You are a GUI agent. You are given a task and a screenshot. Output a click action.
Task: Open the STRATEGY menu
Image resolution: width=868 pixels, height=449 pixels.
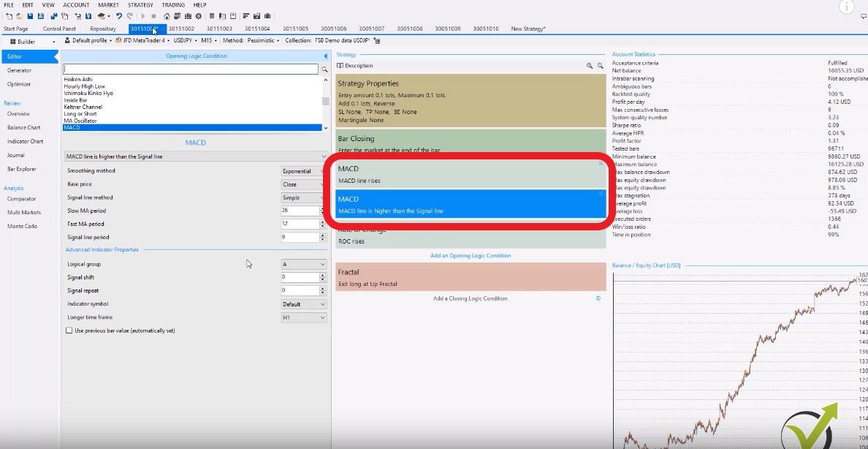pos(140,5)
